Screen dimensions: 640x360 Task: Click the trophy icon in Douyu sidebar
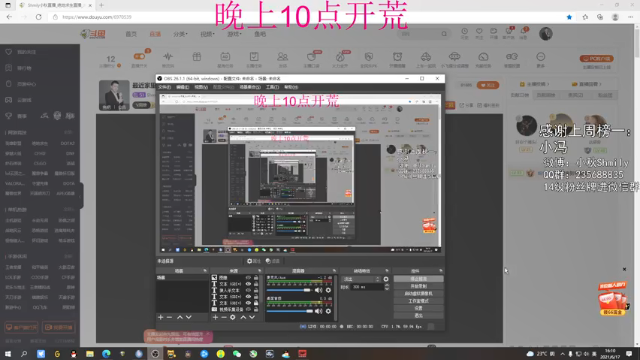point(9,116)
